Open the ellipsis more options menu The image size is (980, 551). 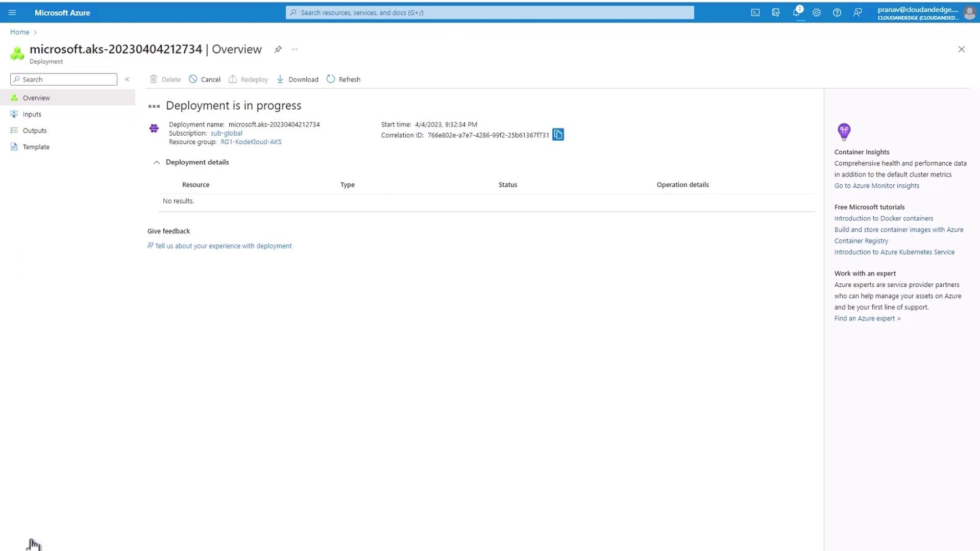(x=295, y=49)
